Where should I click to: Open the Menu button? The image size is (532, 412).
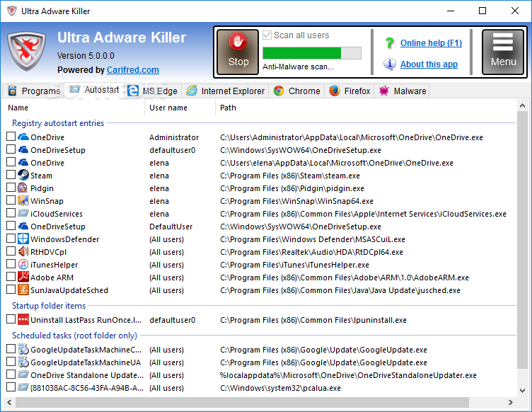503,52
